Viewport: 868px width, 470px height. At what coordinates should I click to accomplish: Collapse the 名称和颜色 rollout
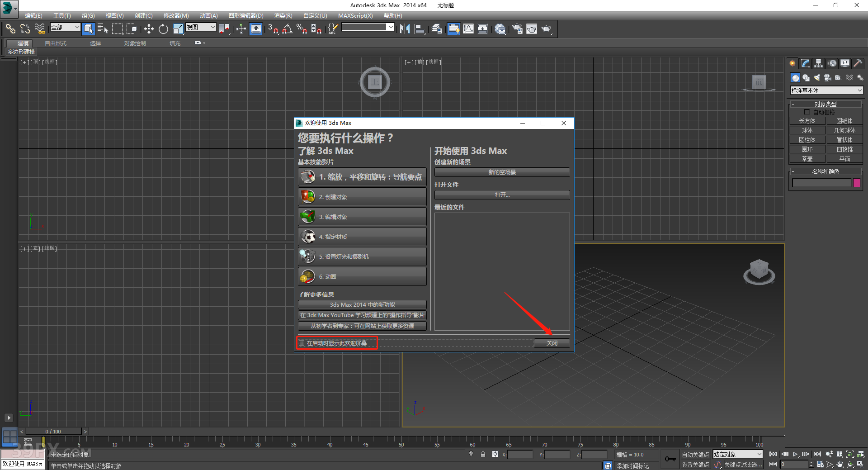(826, 171)
